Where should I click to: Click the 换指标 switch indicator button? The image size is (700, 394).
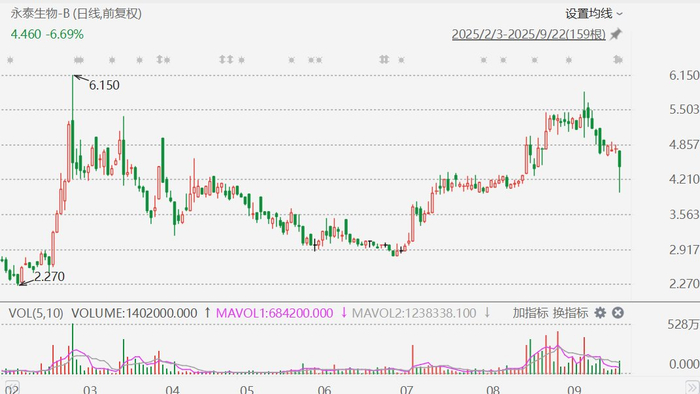[x=570, y=313]
